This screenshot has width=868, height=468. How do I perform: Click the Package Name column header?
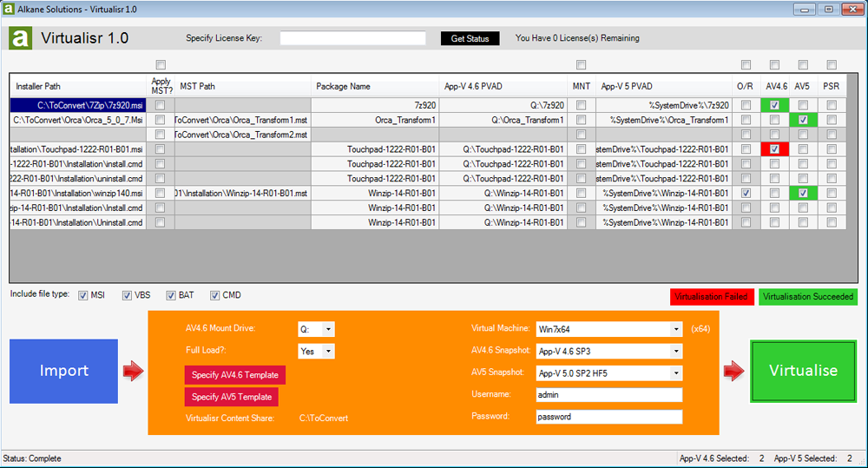coord(375,87)
